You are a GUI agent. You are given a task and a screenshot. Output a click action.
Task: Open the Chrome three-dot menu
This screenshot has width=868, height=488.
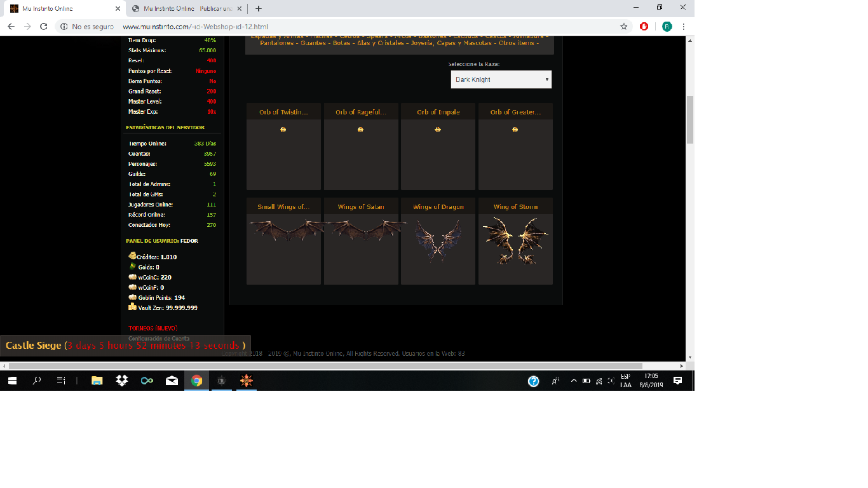(x=684, y=27)
